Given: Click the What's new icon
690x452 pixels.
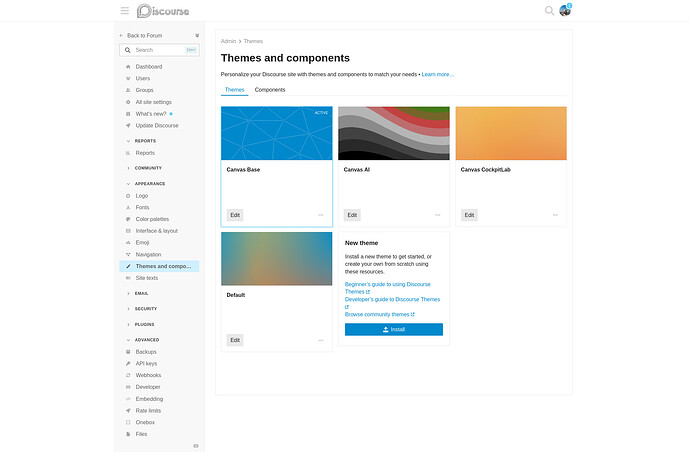Looking at the screenshot, I should (x=128, y=114).
